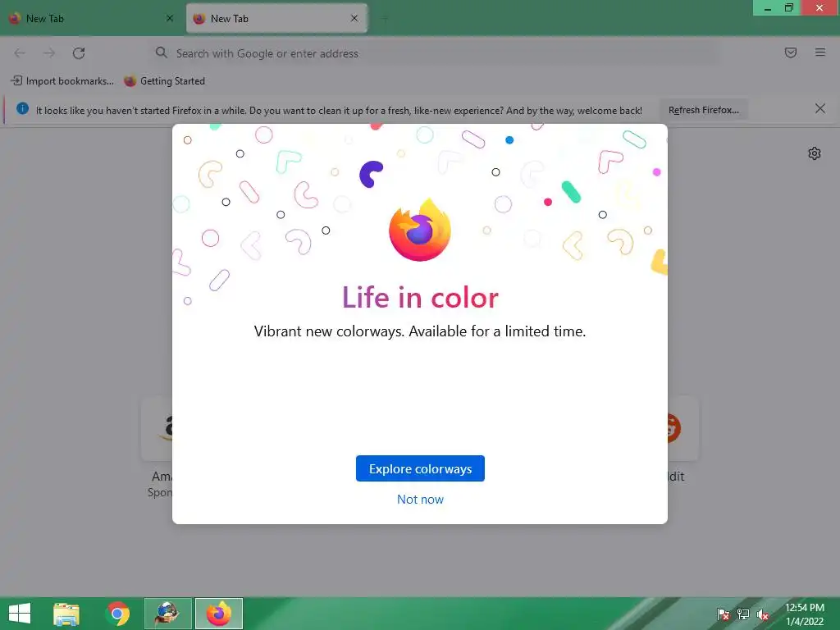The height and width of the screenshot is (630, 840).
Task: Click the info icon in notification bar
Action: point(22,109)
